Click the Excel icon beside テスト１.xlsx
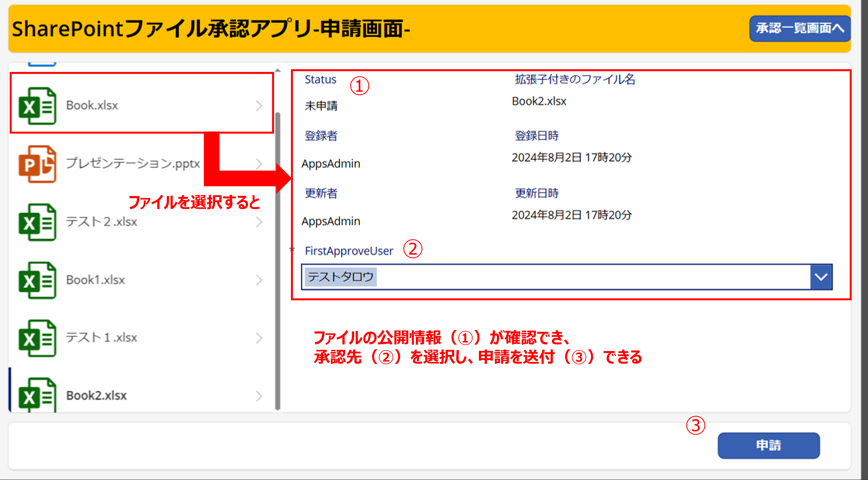 37,338
